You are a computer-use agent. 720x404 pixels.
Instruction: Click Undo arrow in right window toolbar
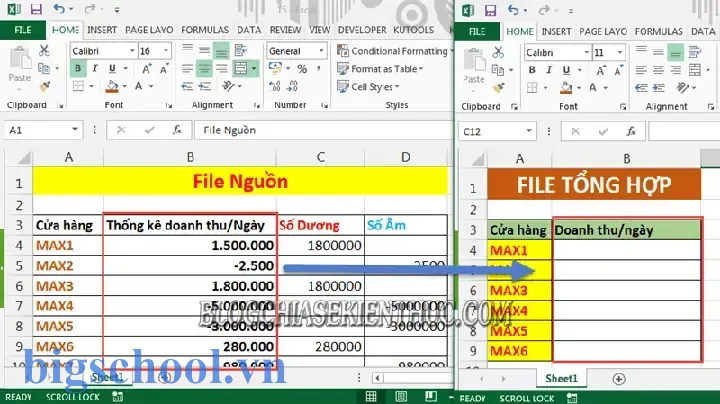(513, 10)
